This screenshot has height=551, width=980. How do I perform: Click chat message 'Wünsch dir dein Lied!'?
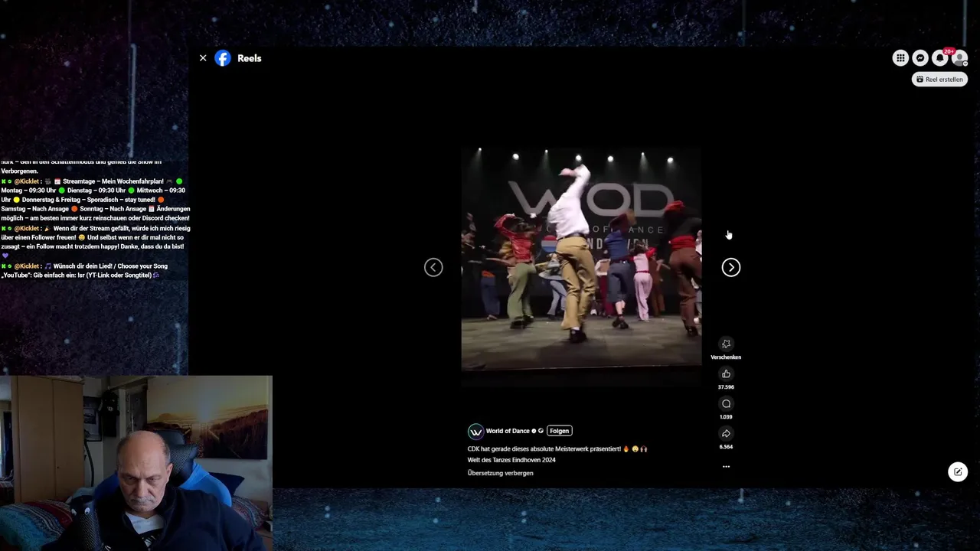click(x=86, y=271)
